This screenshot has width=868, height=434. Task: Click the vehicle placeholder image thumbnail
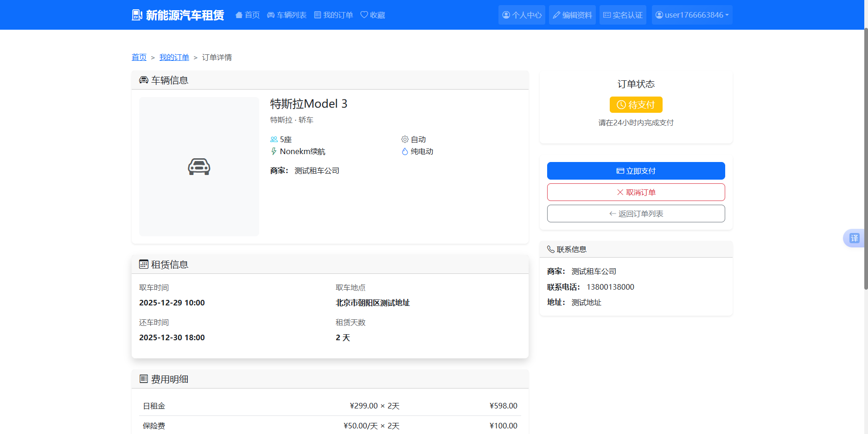(x=199, y=167)
